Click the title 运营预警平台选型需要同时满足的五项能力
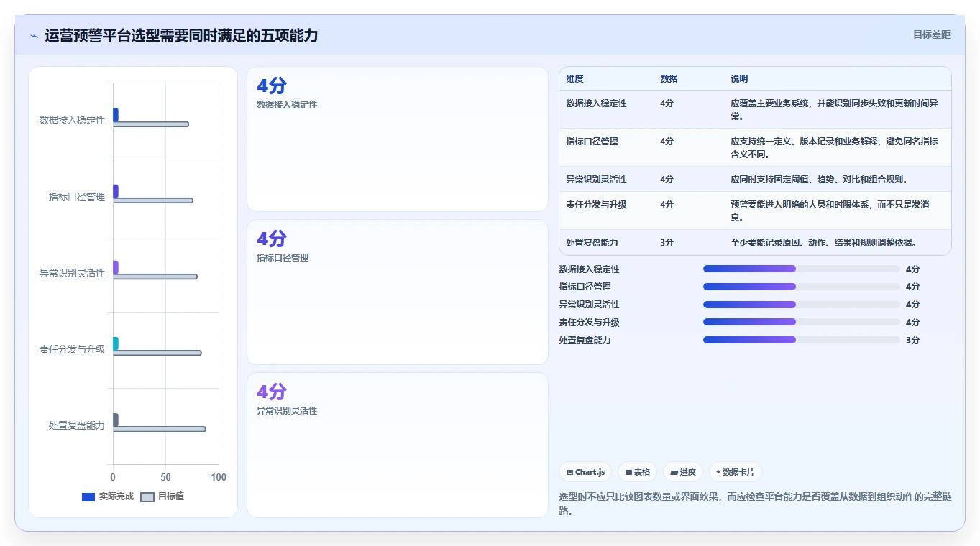Viewport: 980px width, 546px height. pyautogui.click(x=181, y=35)
